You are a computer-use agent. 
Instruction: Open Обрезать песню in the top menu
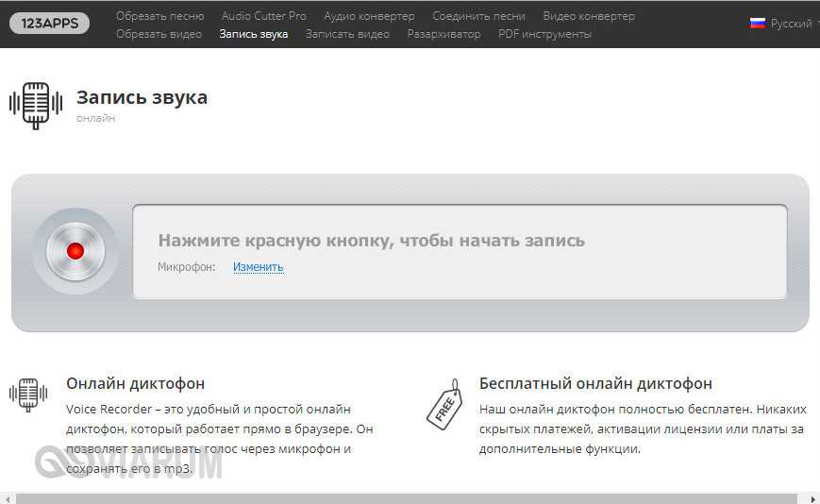(x=159, y=16)
